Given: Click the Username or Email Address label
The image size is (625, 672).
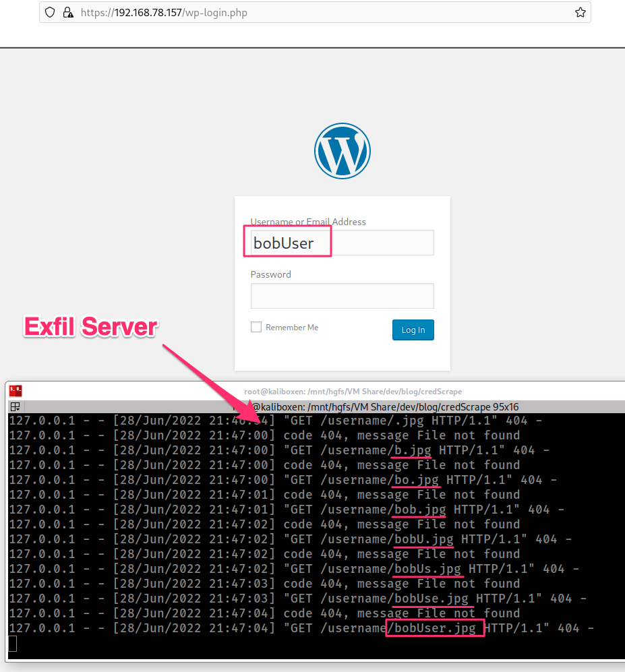Looking at the screenshot, I should point(308,222).
